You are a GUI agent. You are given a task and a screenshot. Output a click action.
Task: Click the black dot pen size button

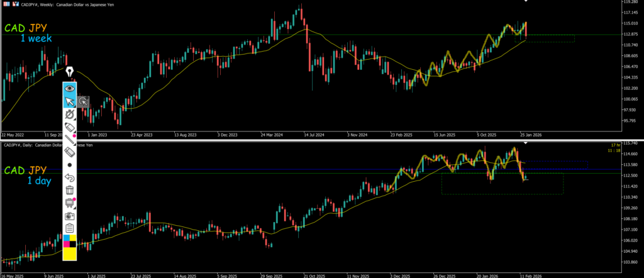pyautogui.click(x=70, y=165)
